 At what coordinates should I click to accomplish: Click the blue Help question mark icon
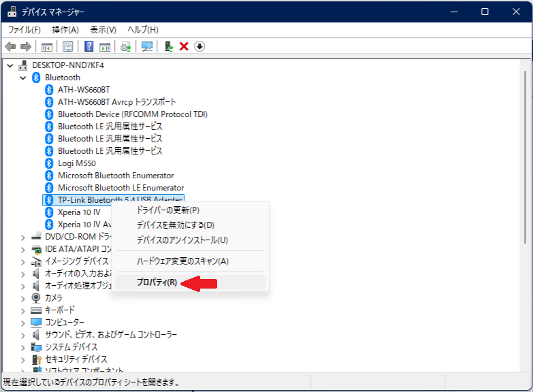pyautogui.click(x=88, y=46)
